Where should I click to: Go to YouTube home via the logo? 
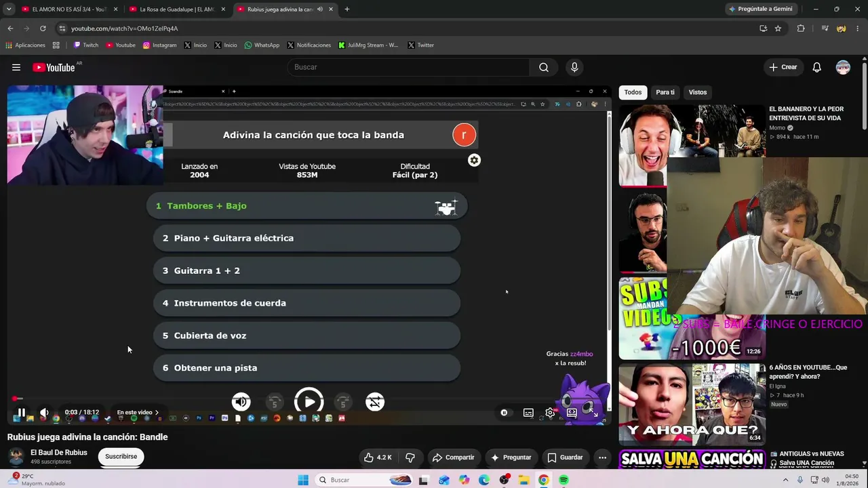(54, 67)
